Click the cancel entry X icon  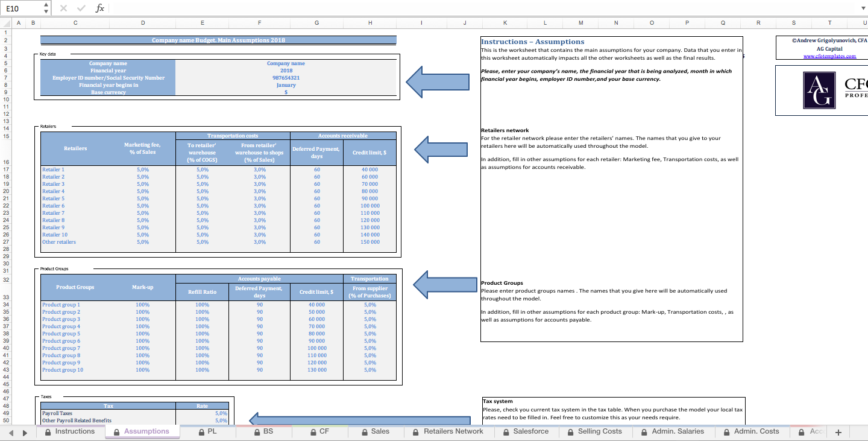tap(64, 8)
